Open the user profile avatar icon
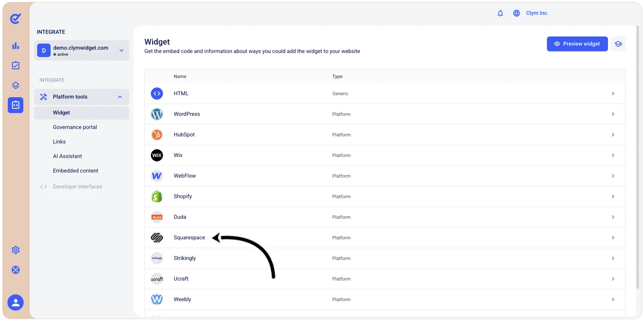The width and height of the screenshot is (644, 321). pyautogui.click(x=15, y=303)
